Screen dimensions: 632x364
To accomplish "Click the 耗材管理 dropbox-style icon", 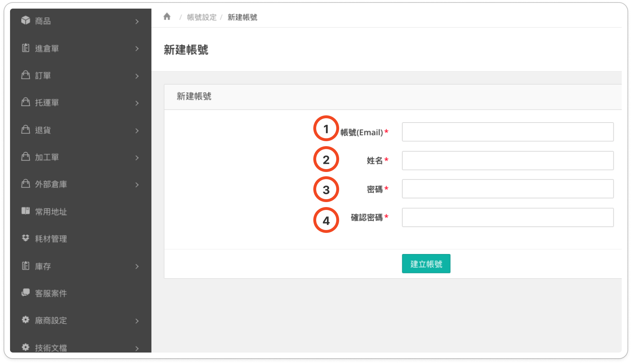I will pyautogui.click(x=25, y=238).
